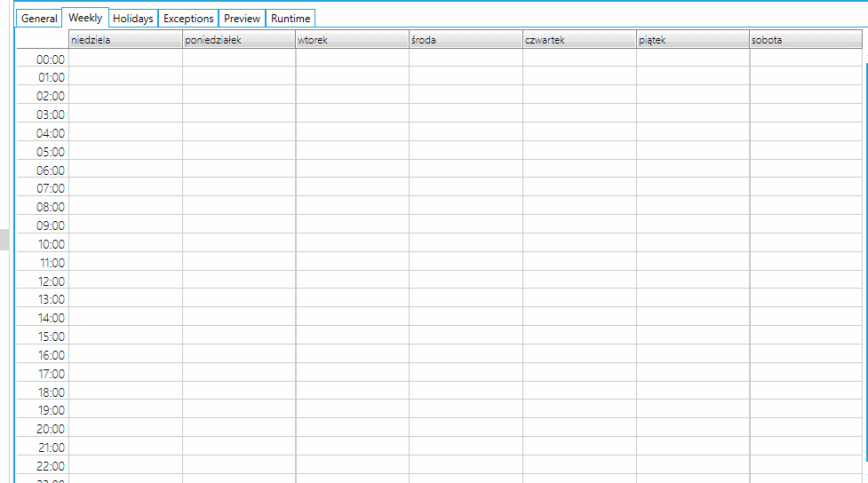The width and height of the screenshot is (868, 483).
Task: Click the 21:00 time label
Action: 51,447
